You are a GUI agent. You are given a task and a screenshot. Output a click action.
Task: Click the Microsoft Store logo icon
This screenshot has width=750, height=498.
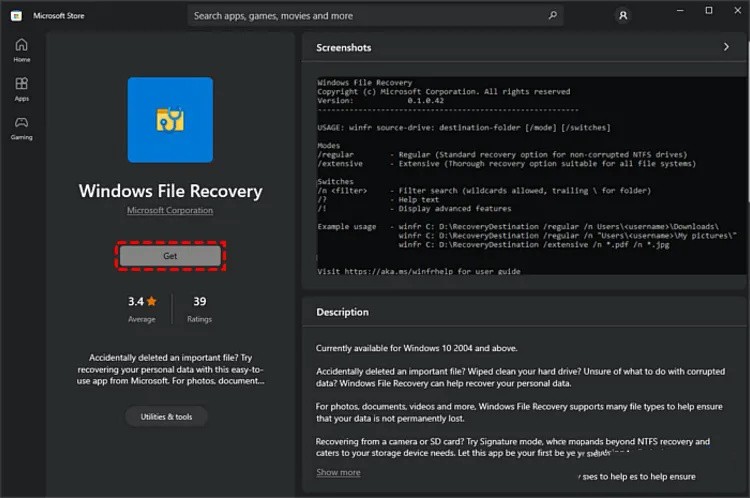pos(16,16)
